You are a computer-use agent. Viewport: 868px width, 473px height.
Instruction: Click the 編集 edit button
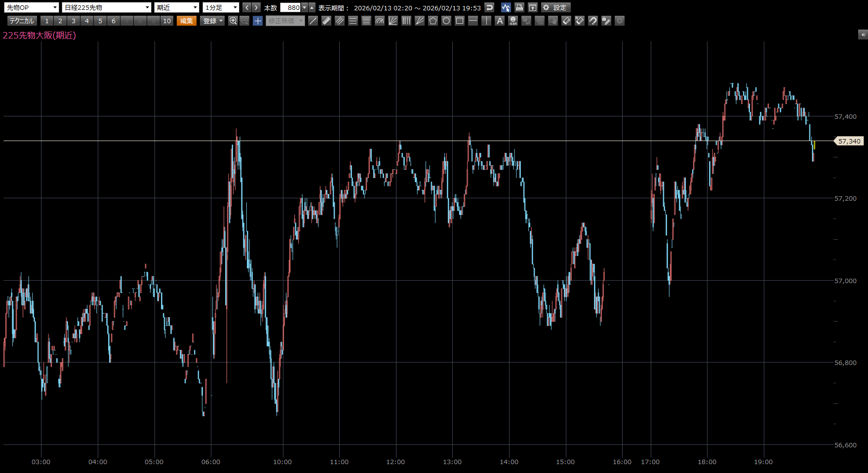(x=187, y=21)
